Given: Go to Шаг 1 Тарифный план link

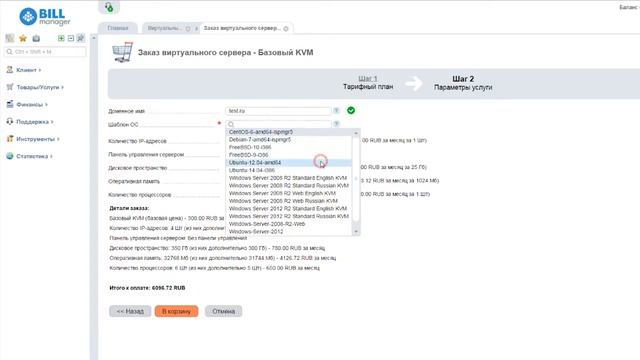Looking at the screenshot, I should [x=368, y=82].
